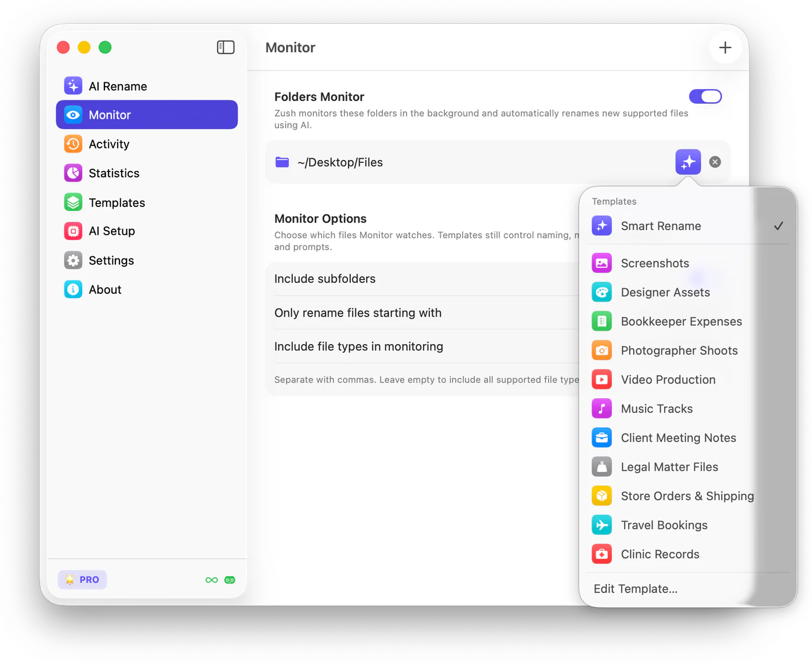Screen dimensions: 812x662
Task: Click the Activity clock icon in sidebar
Action: click(x=73, y=144)
